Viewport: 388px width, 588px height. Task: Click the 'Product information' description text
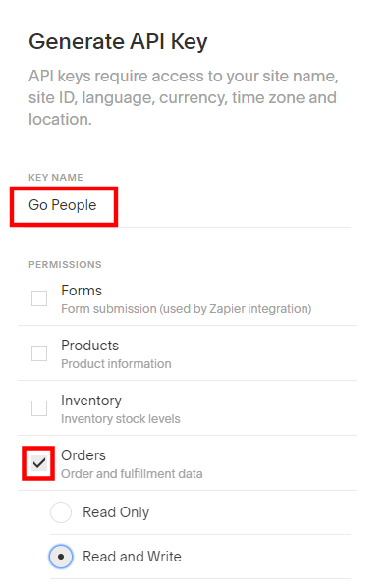point(116,364)
